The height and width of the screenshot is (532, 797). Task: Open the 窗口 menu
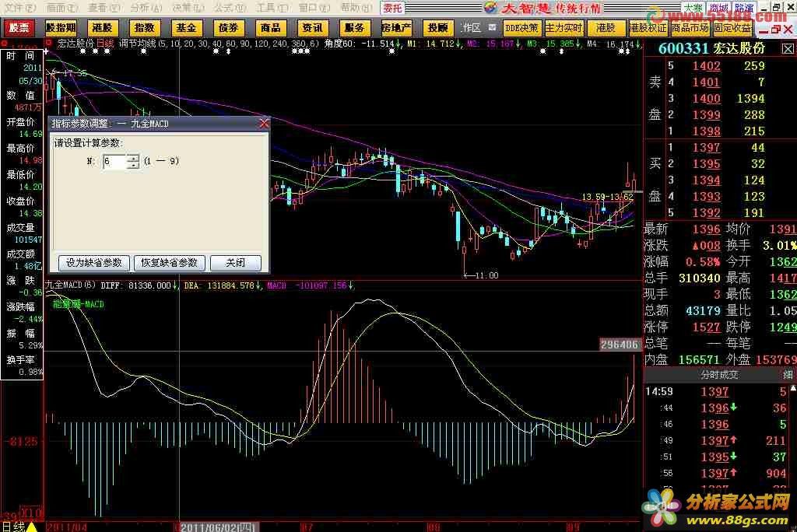point(314,8)
